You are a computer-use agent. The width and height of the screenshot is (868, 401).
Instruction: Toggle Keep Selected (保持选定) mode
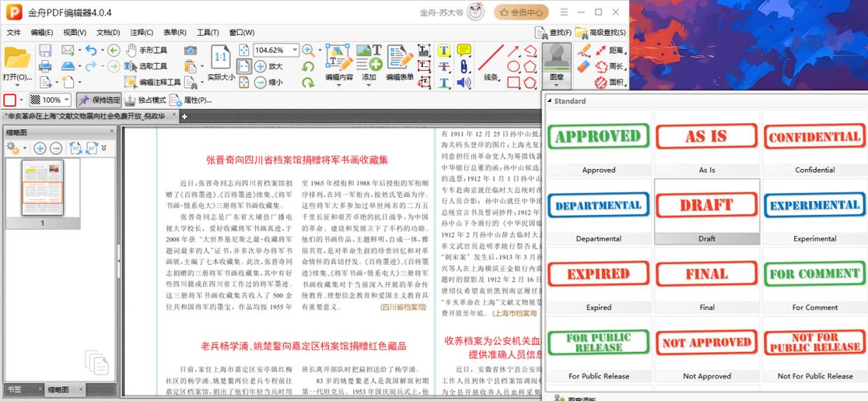99,100
